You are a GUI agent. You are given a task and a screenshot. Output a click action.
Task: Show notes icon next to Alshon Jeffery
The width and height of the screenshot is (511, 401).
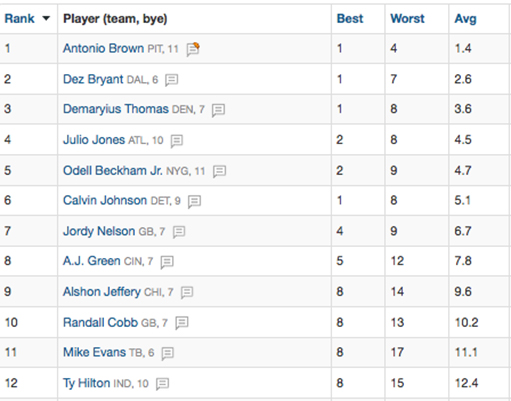(x=187, y=292)
